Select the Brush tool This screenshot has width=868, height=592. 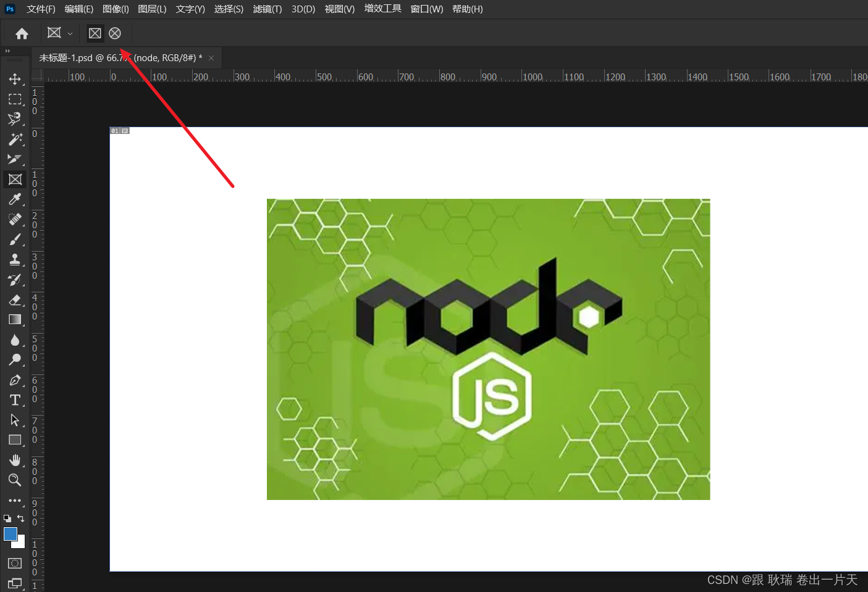point(15,240)
